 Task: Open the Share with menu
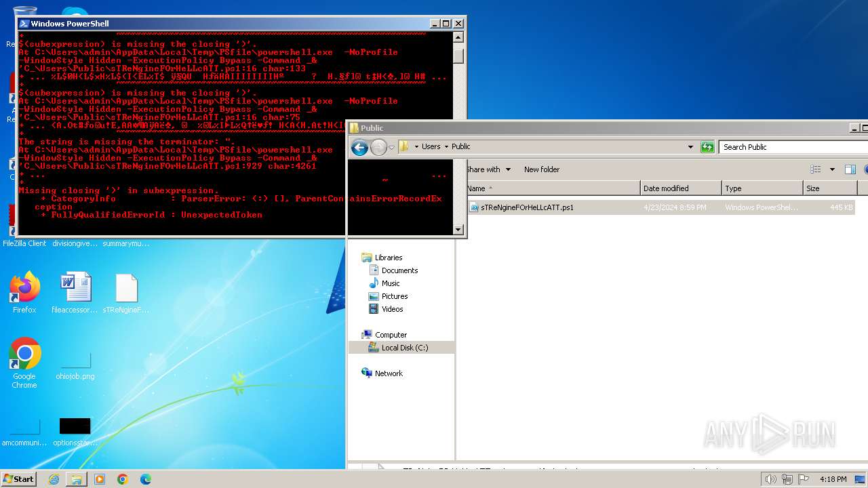tap(488, 169)
